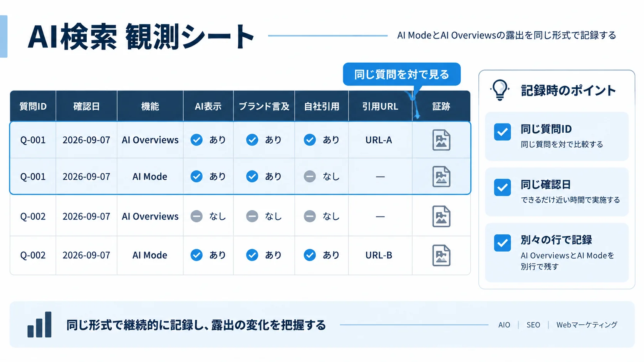Click AI表示 check icon in Q-002 AI Mode row

[x=196, y=255]
